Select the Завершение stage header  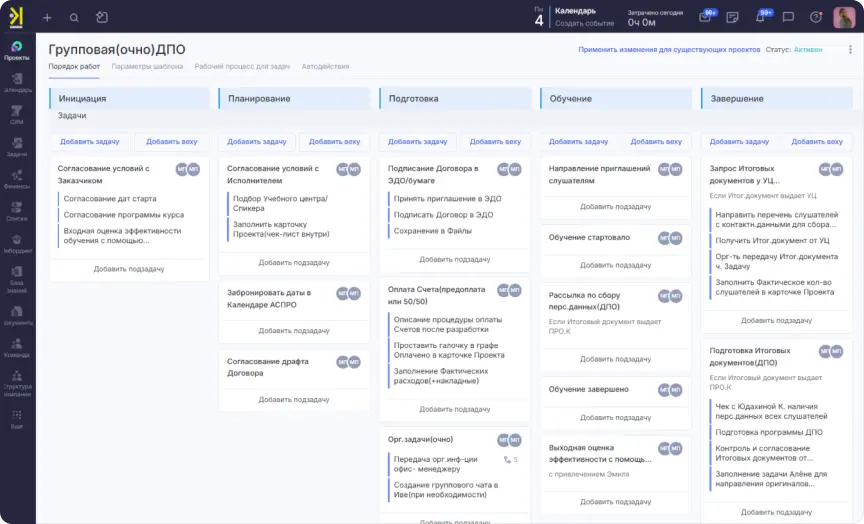coord(776,99)
